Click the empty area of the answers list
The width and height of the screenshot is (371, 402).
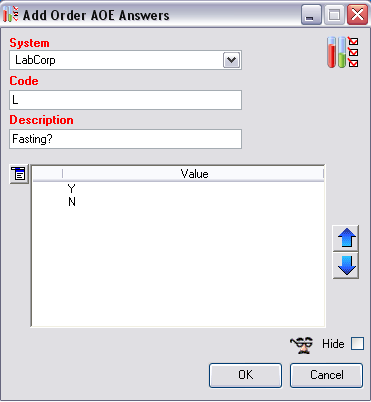[178, 267]
